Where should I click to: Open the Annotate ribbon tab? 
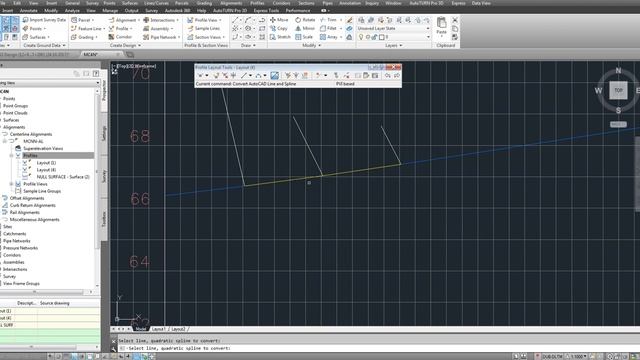pos(29,11)
